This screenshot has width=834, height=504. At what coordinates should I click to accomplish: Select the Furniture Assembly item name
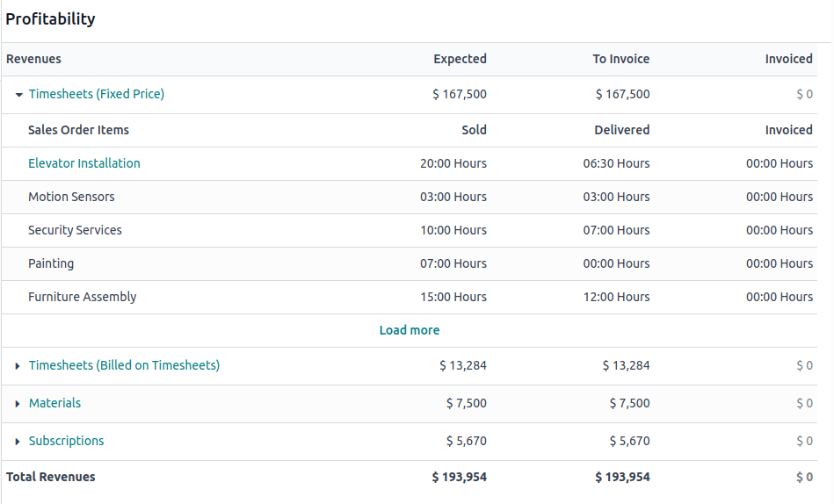pos(83,297)
